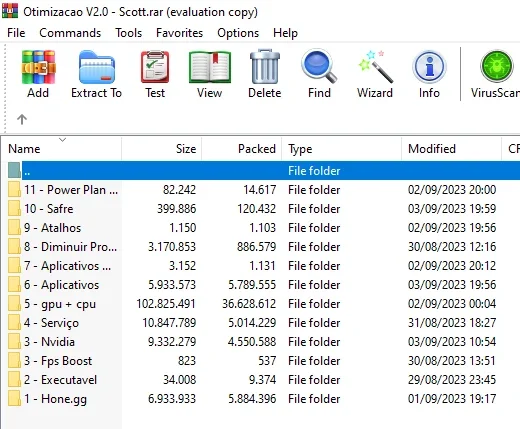Open the Favorites menu
The width and height of the screenshot is (520, 429).
(179, 33)
